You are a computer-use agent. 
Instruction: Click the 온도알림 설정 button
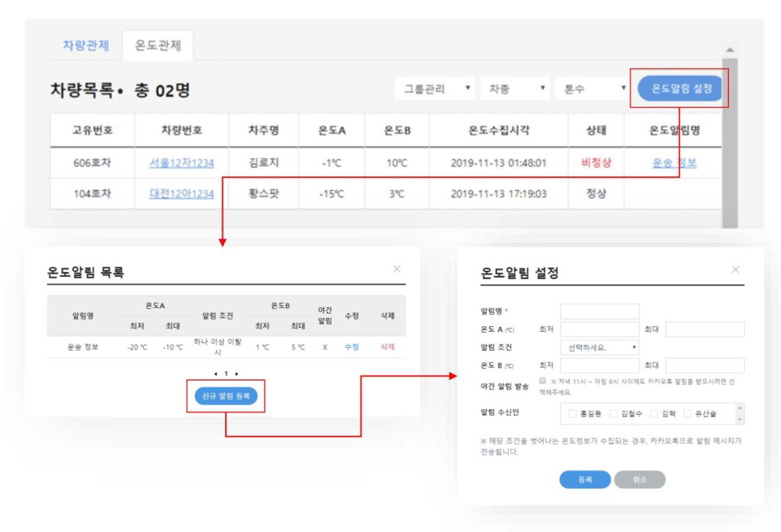[x=681, y=88]
